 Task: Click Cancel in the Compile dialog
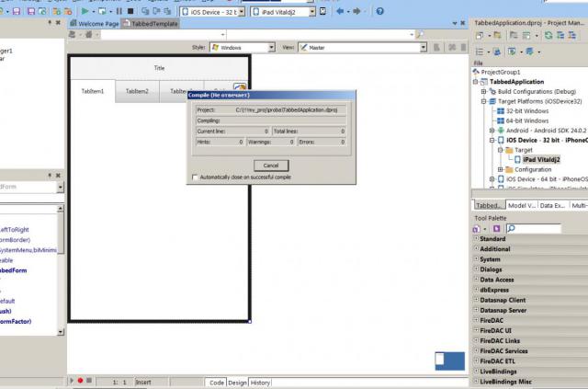pyautogui.click(x=271, y=166)
